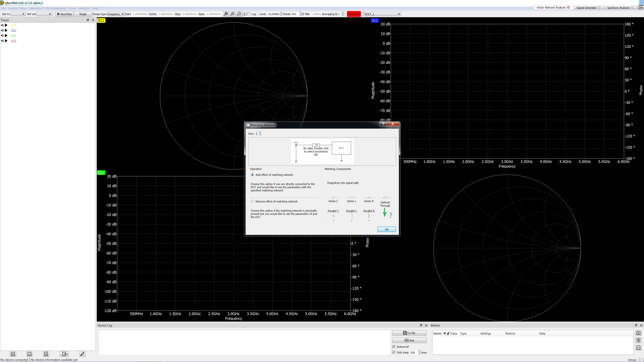Toggle the Autoscroll checkbox
Viewport: 644px width, 362px height.
[394, 347]
